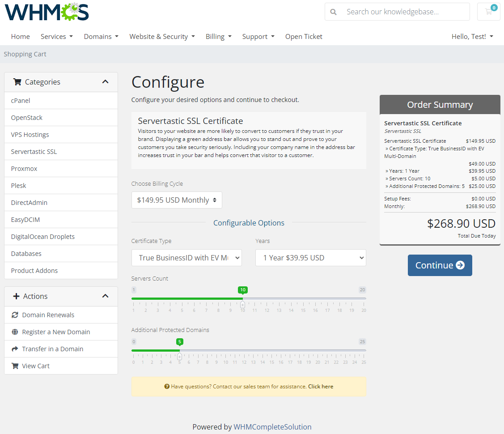Click the 'Years: 1 Year' summary line

coord(440,171)
